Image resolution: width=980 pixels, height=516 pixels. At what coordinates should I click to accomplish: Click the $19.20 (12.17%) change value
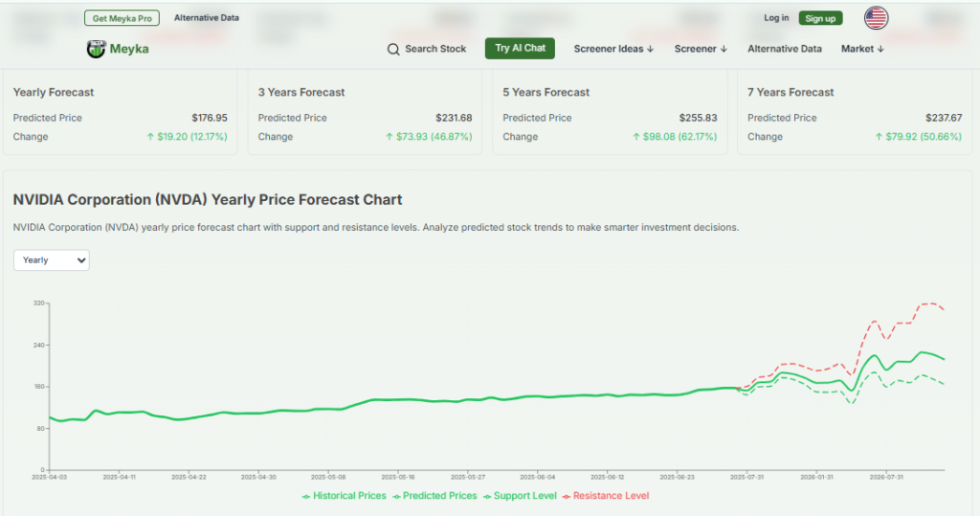click(187, 136)
